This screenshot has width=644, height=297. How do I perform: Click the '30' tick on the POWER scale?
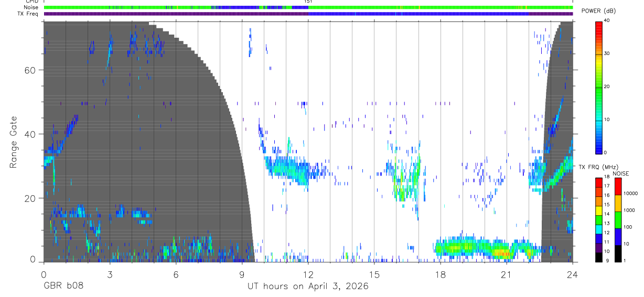pyautogui.click(x=607, y=53)
